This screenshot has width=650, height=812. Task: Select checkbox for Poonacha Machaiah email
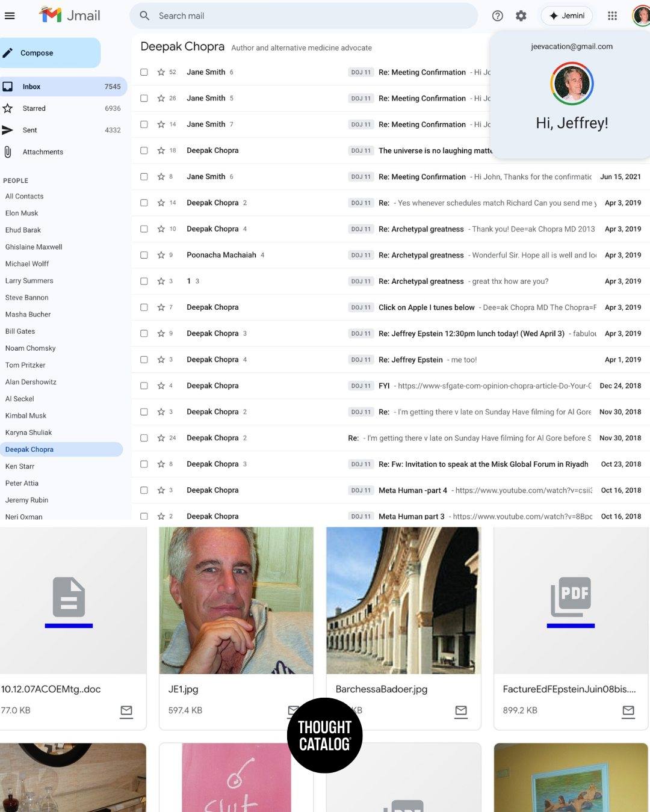click(144, 255)
